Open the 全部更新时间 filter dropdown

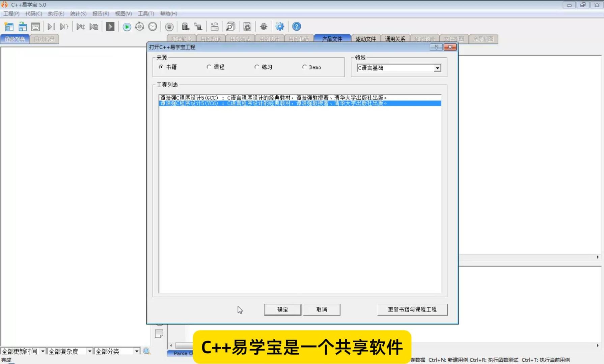(x=43, y=351)
